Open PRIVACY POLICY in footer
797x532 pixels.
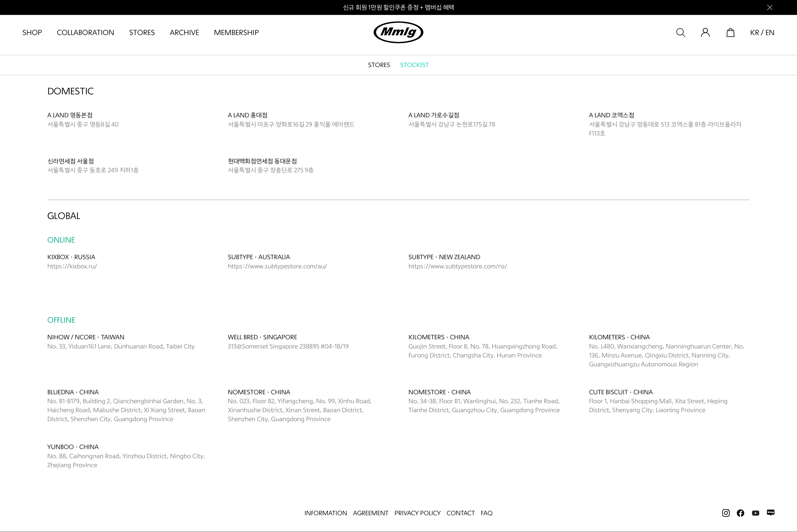(417, 513)
